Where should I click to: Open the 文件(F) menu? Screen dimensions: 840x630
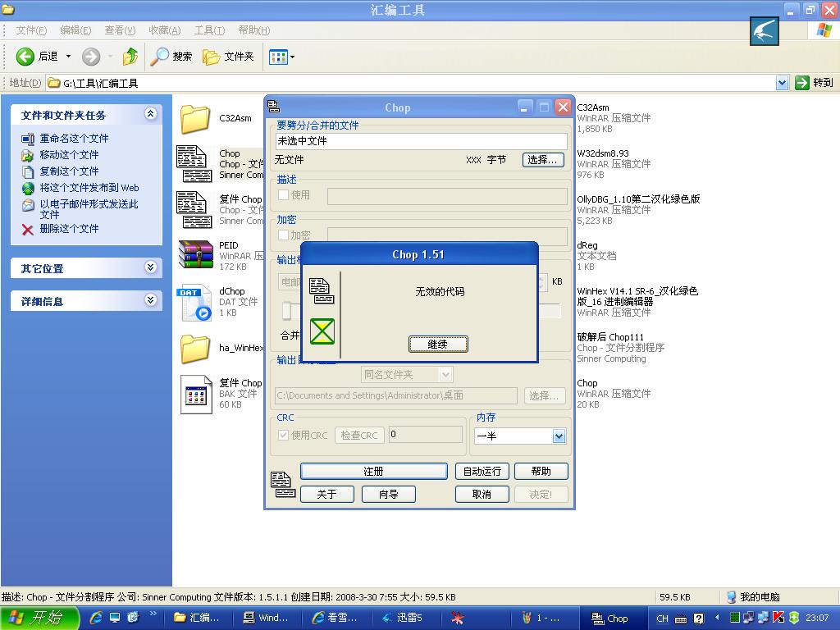pyautogui.click(x=31, y=30)
